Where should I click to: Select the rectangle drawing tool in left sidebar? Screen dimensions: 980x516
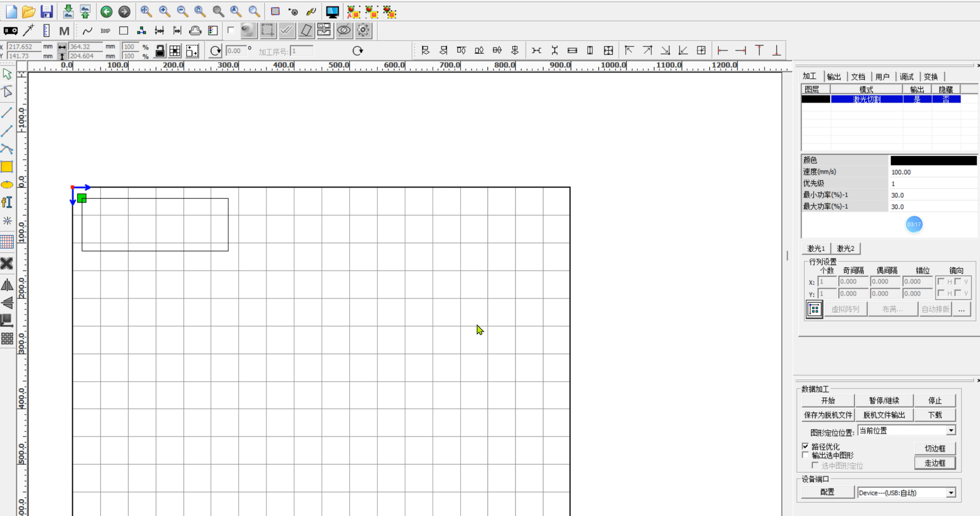[7, 167]
